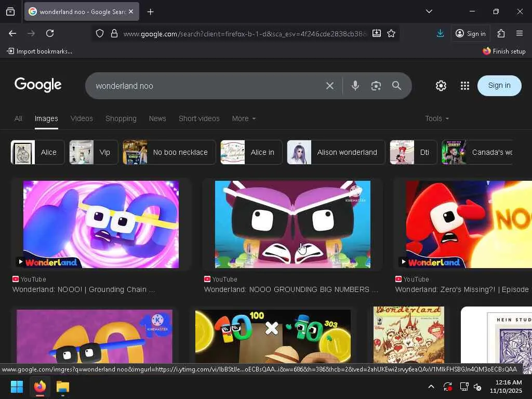The image size is (532, 399).
Task: Switch to Short videos tab
Action: 199,118
